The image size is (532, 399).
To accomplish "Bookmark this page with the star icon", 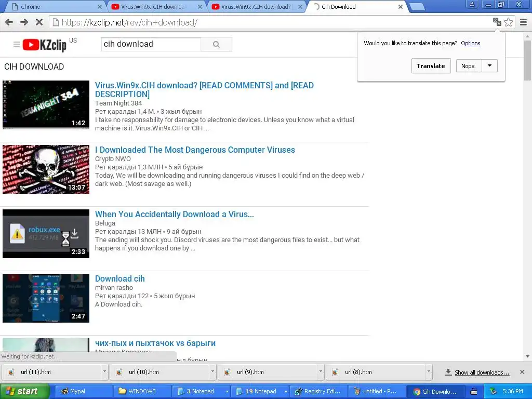I will tap(508, 22).
